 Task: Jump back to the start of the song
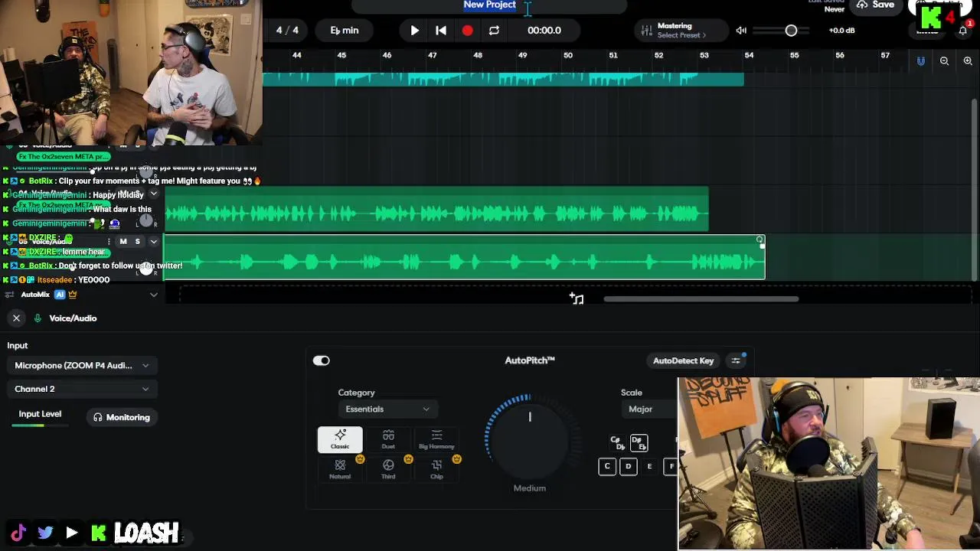(441, 31)
